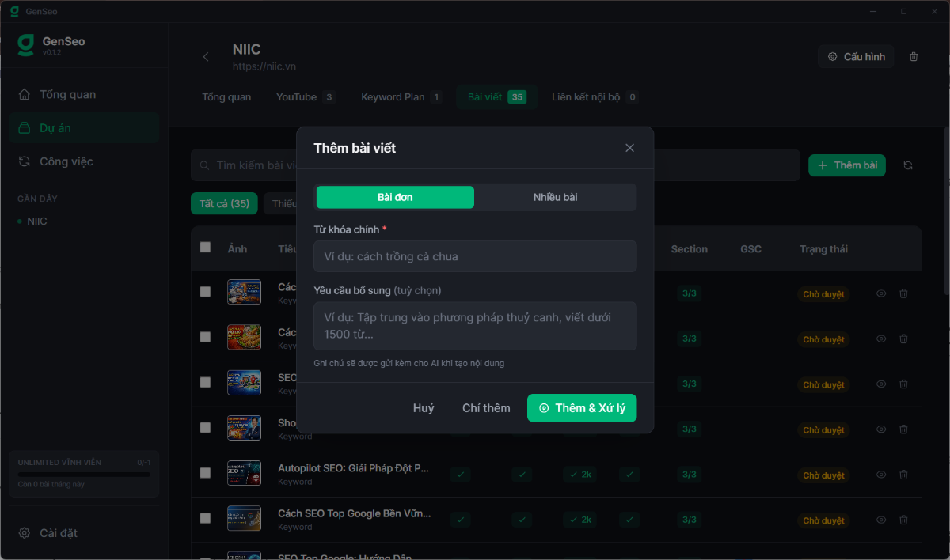The image size is (950, 560).
Task: Delete the NIIC project using the header trash icon
Action: tap(914, 56)
